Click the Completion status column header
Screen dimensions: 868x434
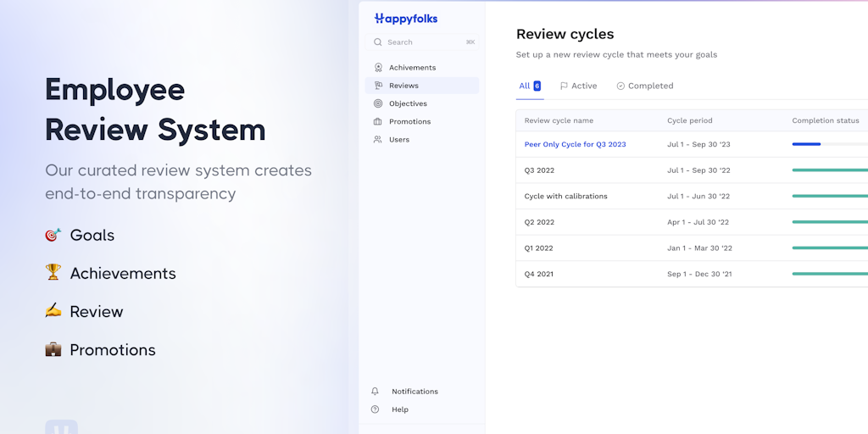tap(826, 120)
